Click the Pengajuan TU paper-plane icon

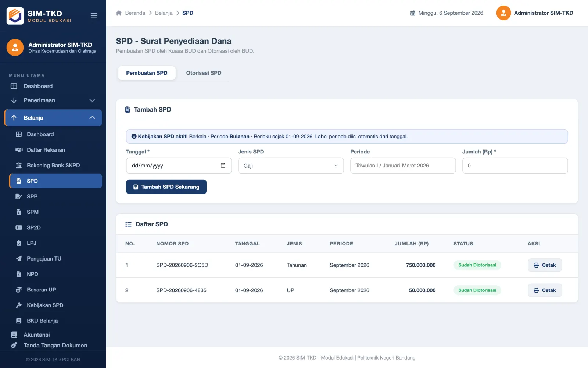click(19, 259)
